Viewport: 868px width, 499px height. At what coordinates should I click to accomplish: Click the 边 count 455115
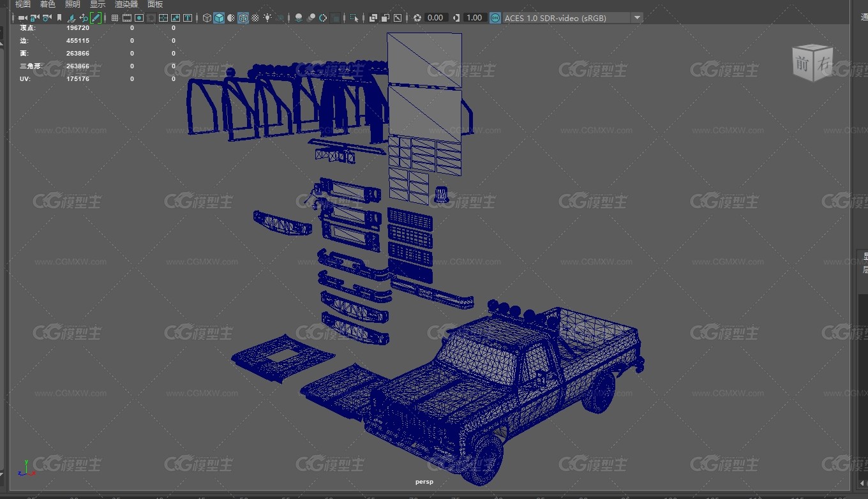tap(78, 41)
